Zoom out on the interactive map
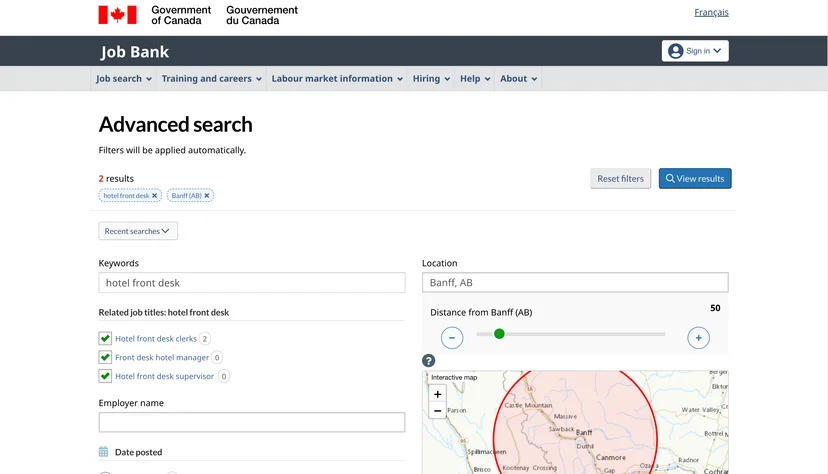This screenshot has height=474, width=828. pyautogui.click(x=437, y=410)
